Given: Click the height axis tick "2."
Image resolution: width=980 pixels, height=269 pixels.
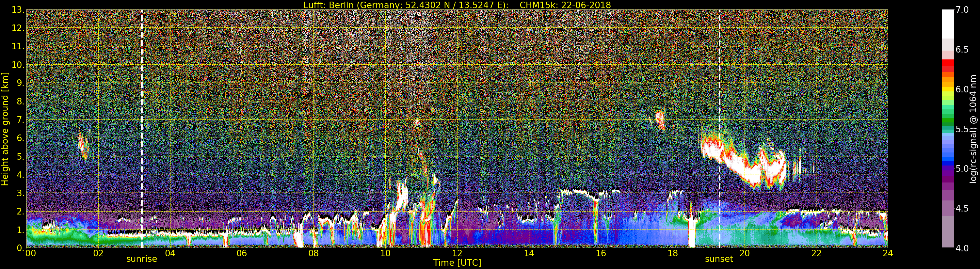Looking at the screenshot, I should [21, 211].
